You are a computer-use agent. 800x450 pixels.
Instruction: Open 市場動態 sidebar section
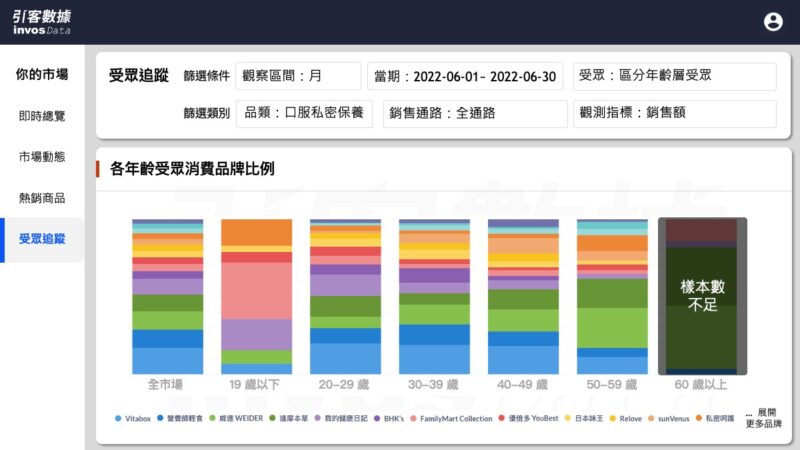tap(42, 157)
